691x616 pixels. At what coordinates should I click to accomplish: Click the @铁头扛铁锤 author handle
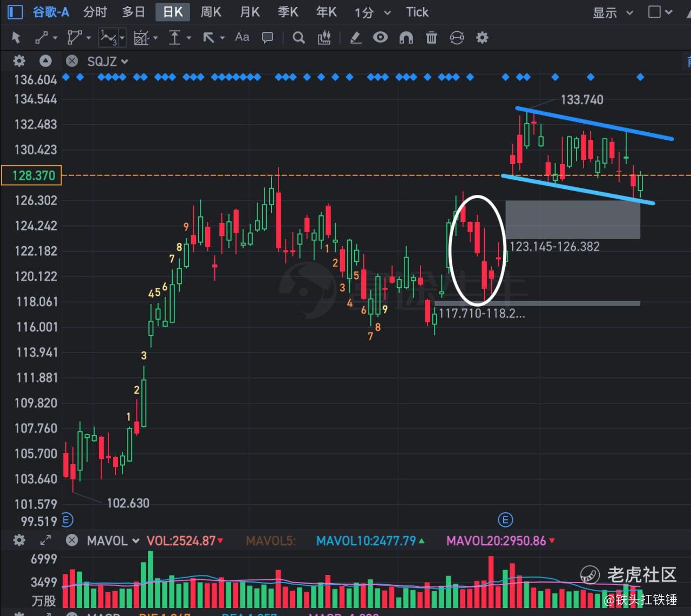point(640,599)
